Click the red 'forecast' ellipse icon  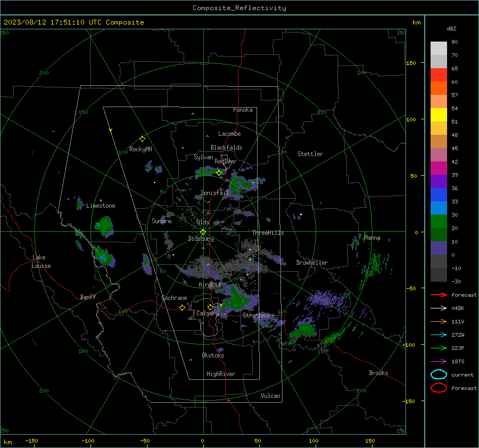coord(439,388)
